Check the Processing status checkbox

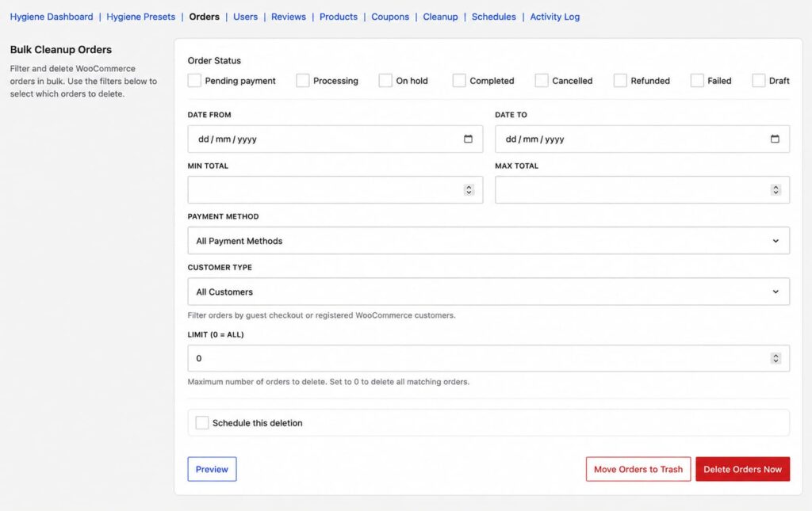[x=302, y=81]
